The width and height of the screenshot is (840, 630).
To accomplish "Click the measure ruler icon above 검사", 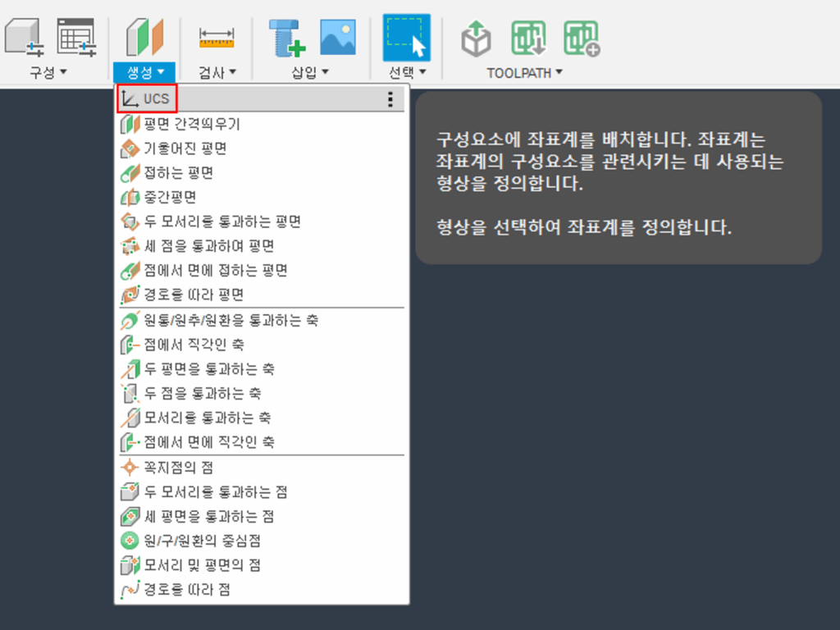I will 217,37.
